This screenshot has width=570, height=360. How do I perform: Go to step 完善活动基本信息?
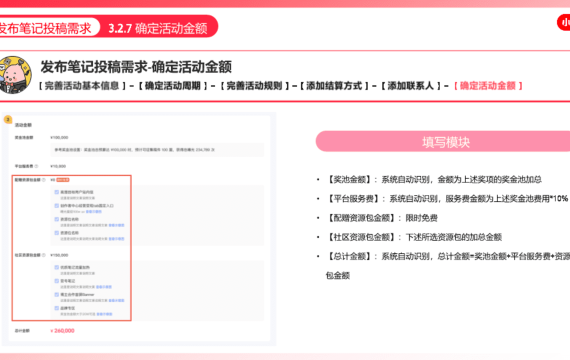[x=82, y=86]
